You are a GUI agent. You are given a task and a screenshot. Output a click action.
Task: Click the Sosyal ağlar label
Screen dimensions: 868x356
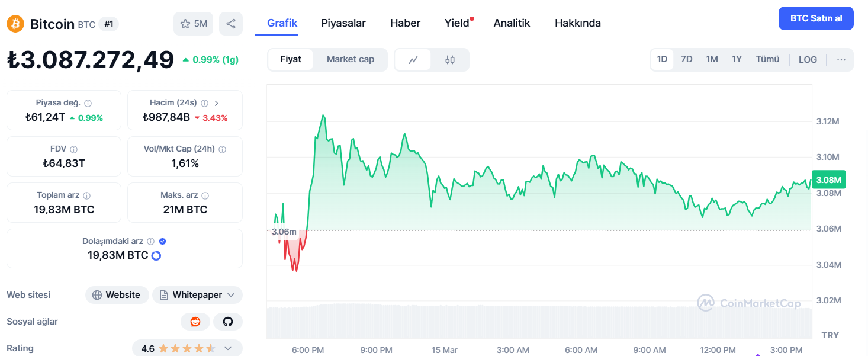point(32,322)
